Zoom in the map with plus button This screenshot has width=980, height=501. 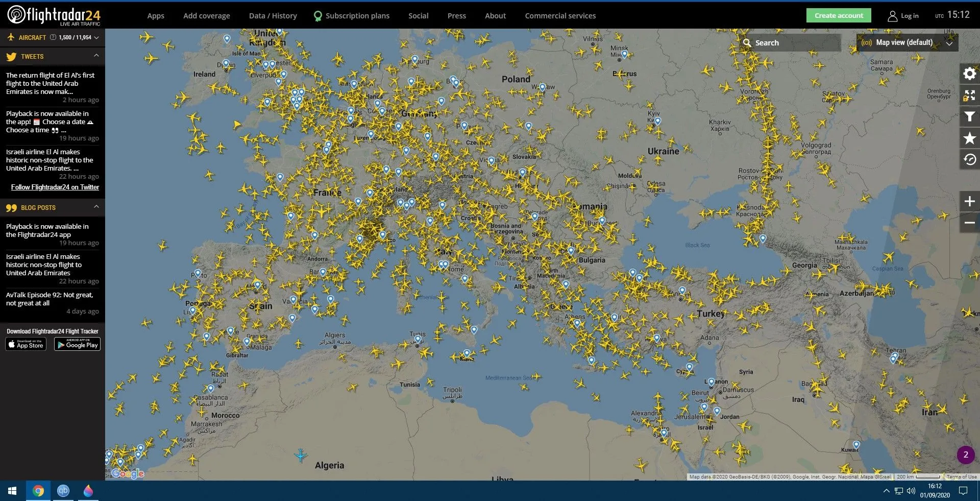click(969, 201)
